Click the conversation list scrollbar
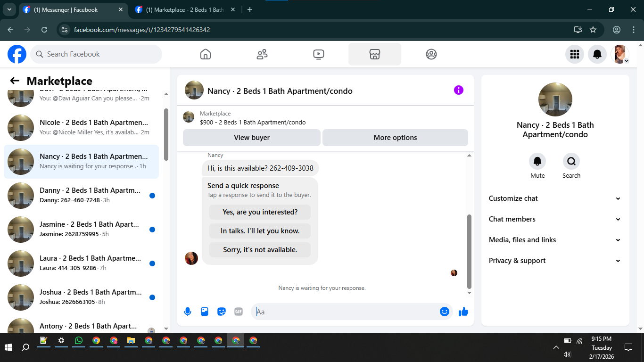 (x=166, y=134)
